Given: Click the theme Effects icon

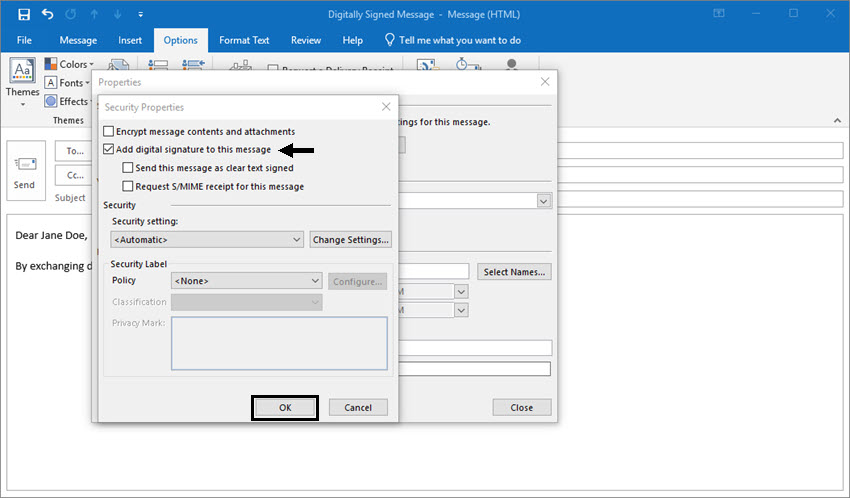Looking at the screenshot, I should (x=50, y=101).
